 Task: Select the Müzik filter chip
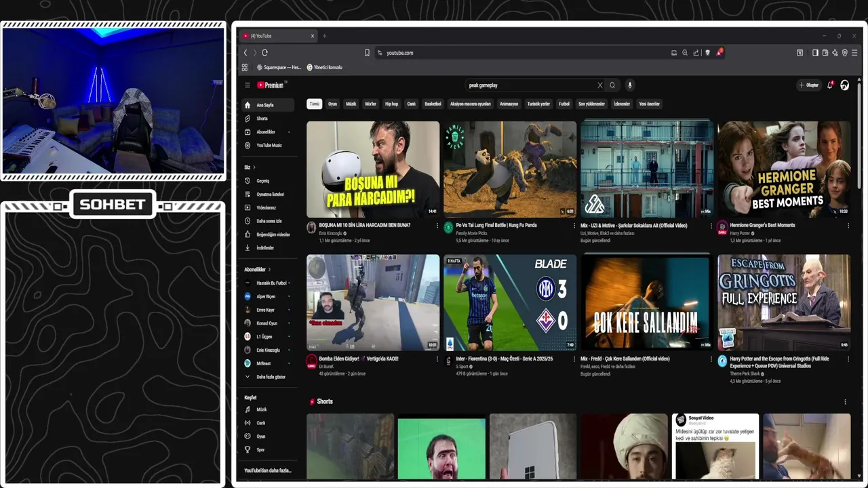click(351, 104)
